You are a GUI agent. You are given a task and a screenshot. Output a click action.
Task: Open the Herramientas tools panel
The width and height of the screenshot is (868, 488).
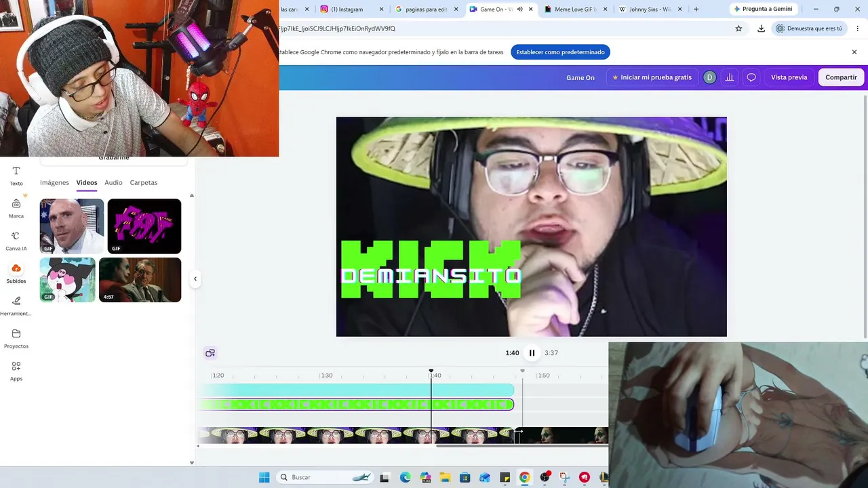point(16,306)
